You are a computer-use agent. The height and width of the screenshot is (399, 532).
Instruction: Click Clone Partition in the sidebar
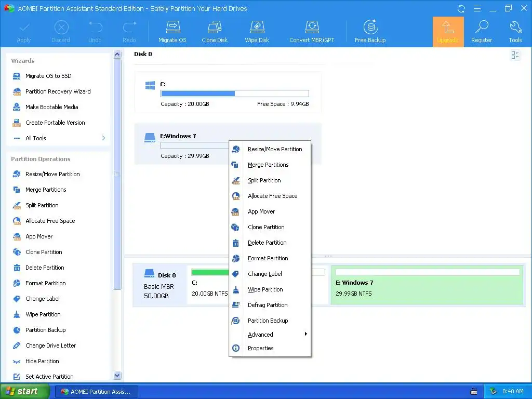(x=44, y=252)
